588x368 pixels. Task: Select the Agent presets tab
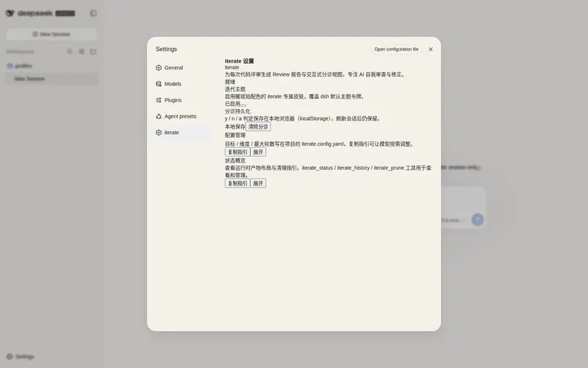tap(183, 116)
